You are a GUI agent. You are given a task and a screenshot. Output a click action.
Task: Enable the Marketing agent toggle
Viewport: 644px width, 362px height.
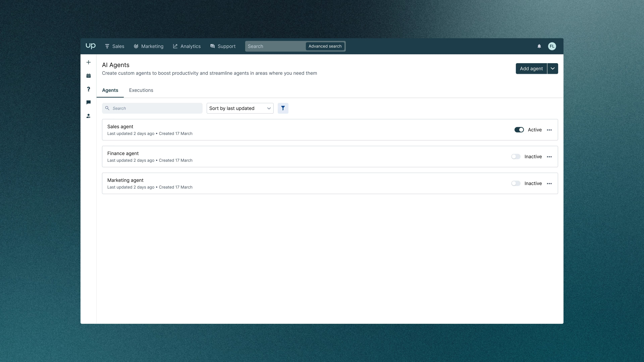516,183
